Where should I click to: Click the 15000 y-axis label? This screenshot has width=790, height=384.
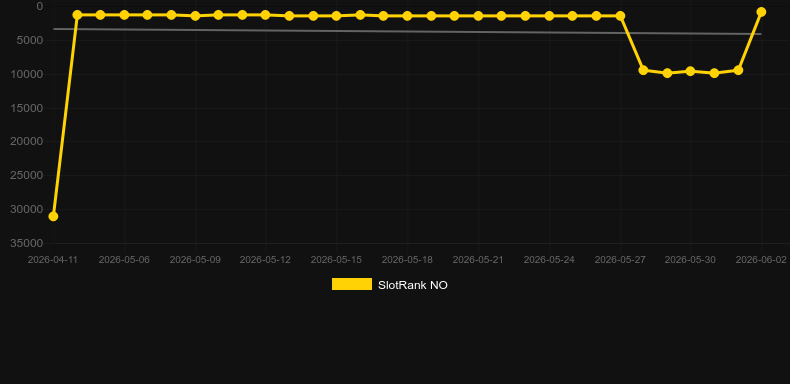27,108
